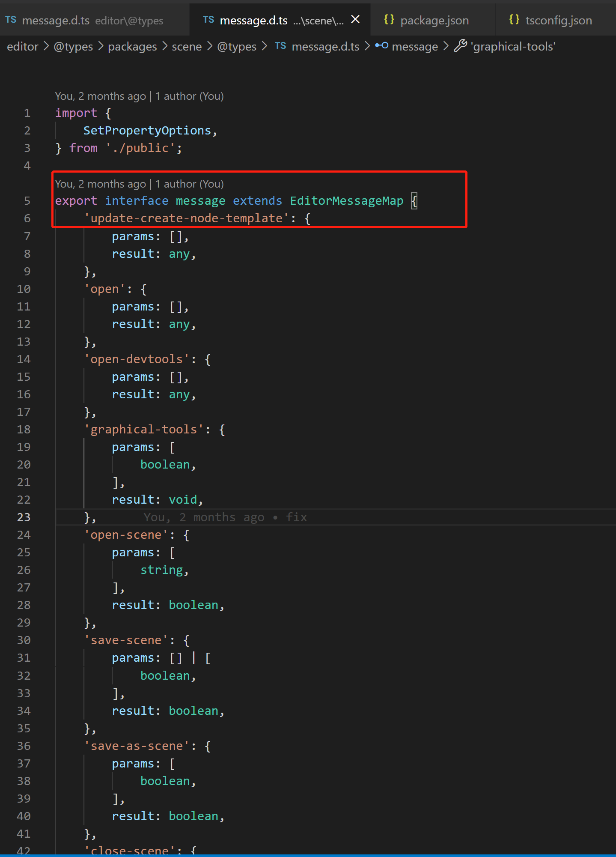Click the wrench property icon in the breadcrumb
The image size is (616, 857).
click(460, 46)
